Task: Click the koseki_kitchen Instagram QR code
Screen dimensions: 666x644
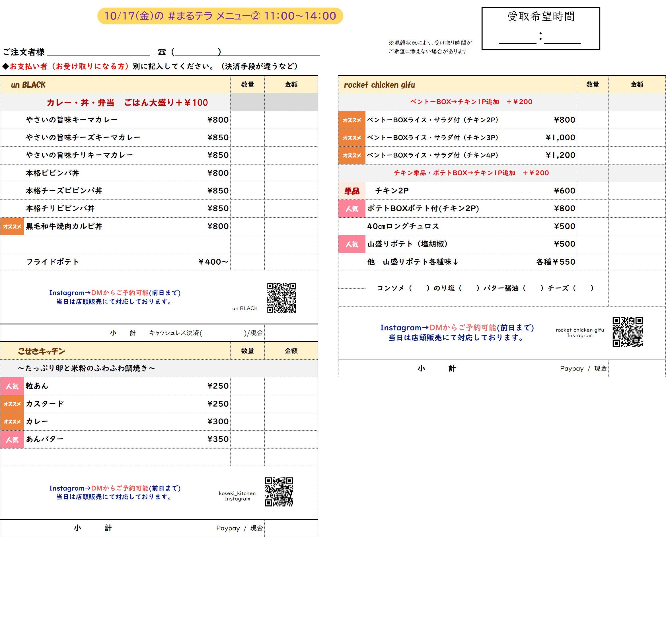Action: click(279, 491)
